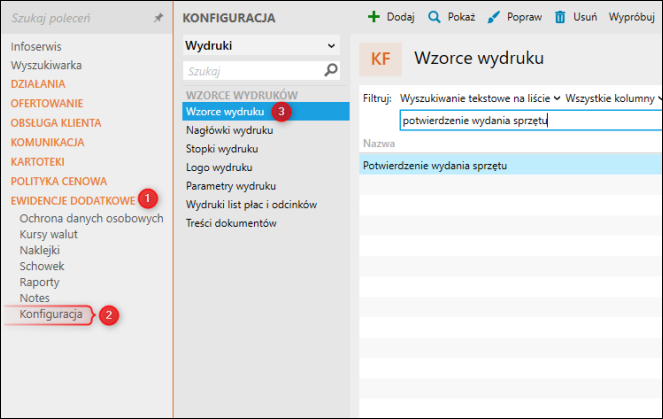Click the Wyprobuj toolbar button
Screen dimensions: 663x419
click(632, 17)
